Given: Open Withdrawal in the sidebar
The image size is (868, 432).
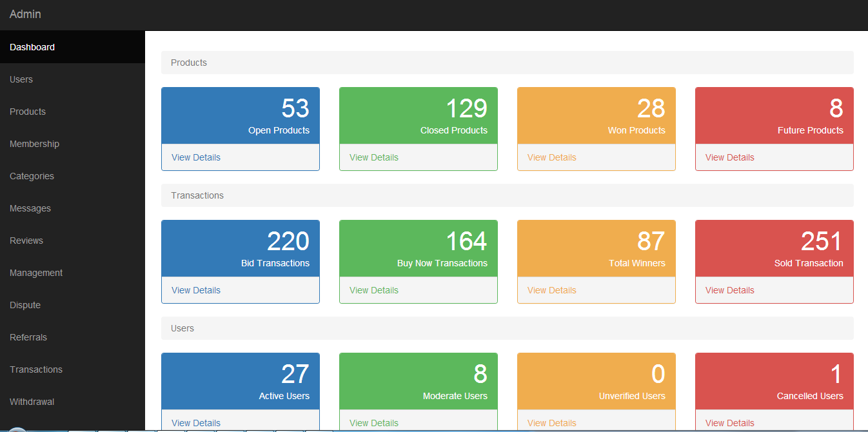Looking at the screenshot, I should pos(32,402).
